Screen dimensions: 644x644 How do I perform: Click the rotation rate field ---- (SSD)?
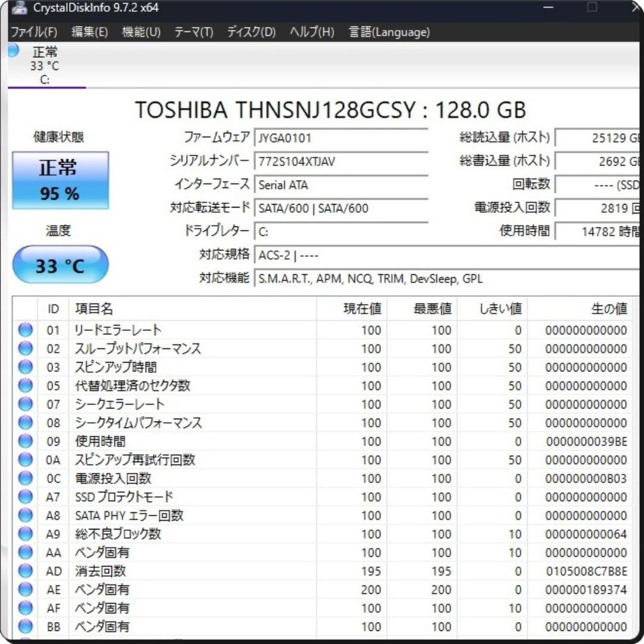pos(597,185)
